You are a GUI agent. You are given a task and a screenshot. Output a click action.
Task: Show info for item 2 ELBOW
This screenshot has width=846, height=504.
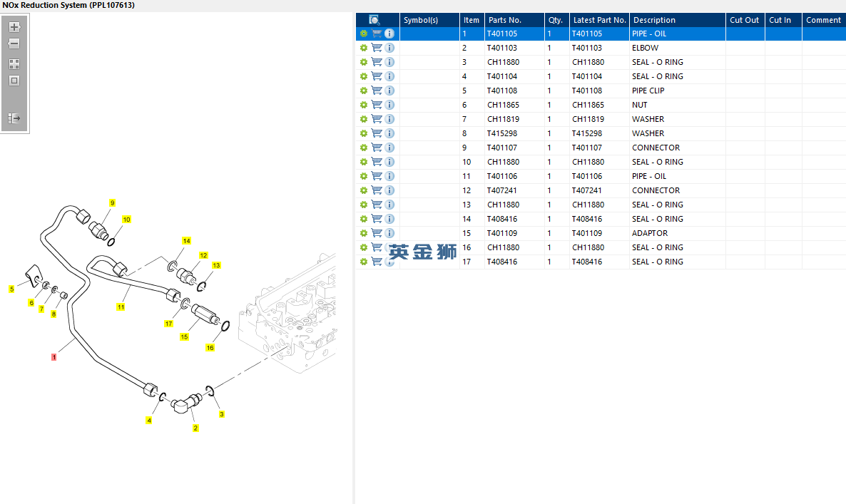click(x=389, y=48)
